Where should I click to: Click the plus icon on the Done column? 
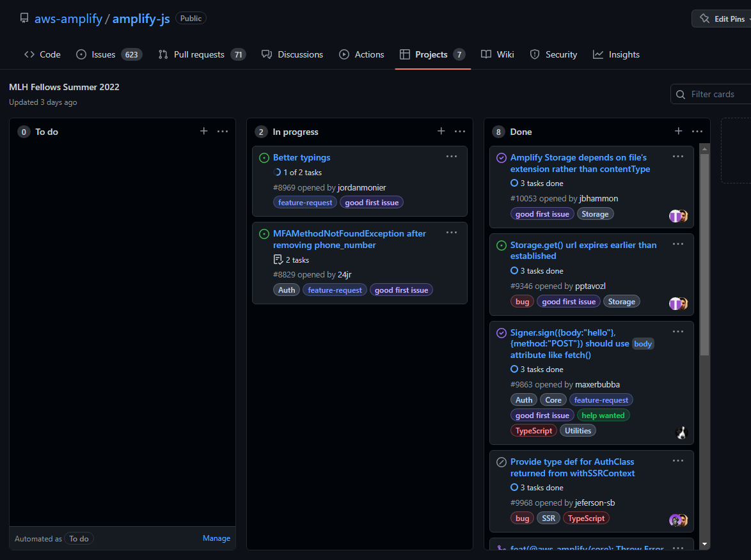coord(678,131)
